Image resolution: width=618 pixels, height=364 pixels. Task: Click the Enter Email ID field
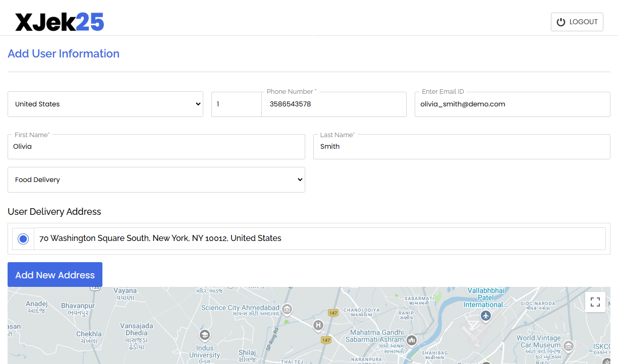(512, 104)
